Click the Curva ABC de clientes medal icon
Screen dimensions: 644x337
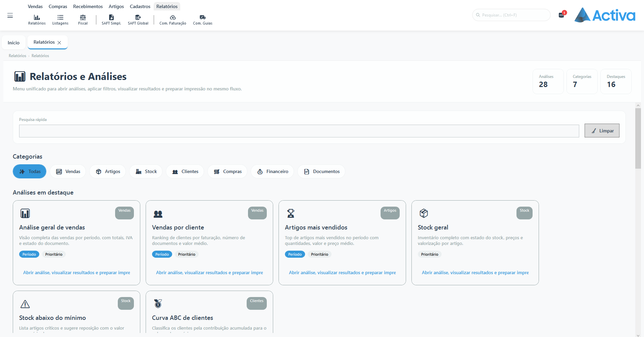point(158,304)
